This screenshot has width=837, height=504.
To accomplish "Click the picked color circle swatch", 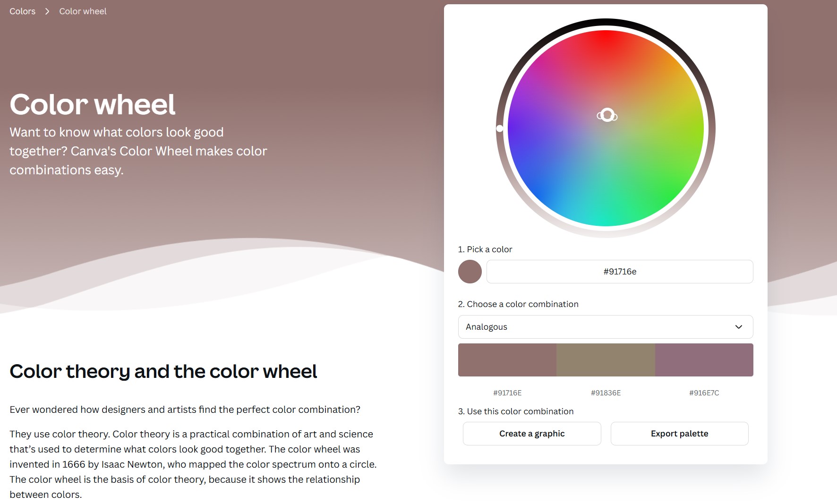I will (x=470, y=272).
